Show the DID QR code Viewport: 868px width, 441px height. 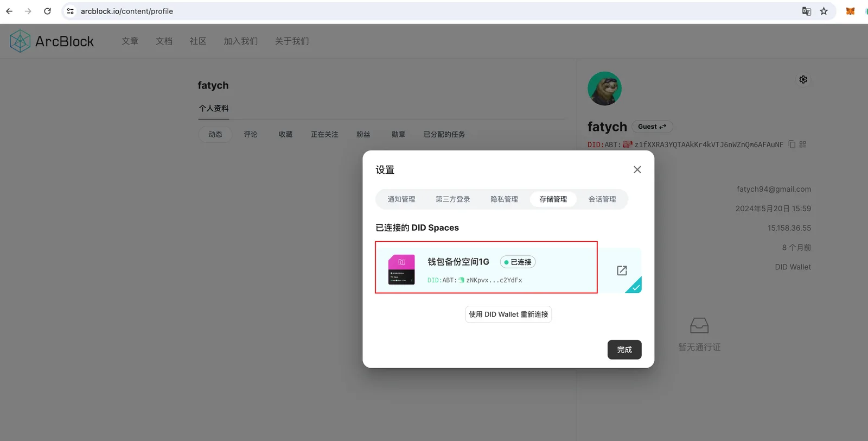click(803, 144)
